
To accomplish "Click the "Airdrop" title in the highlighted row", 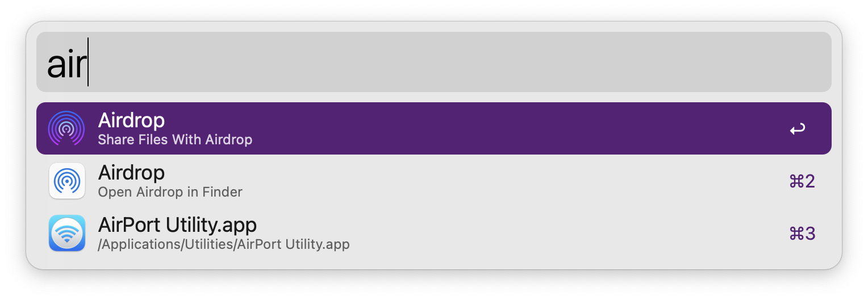I will [x=131, y=120].
